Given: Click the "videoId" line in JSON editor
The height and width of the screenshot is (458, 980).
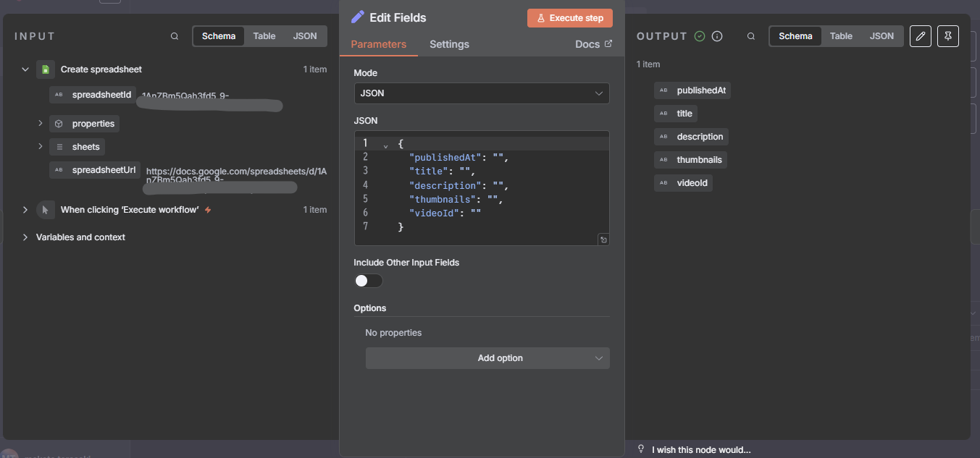Looking at the screenshot, I should 445,213.
